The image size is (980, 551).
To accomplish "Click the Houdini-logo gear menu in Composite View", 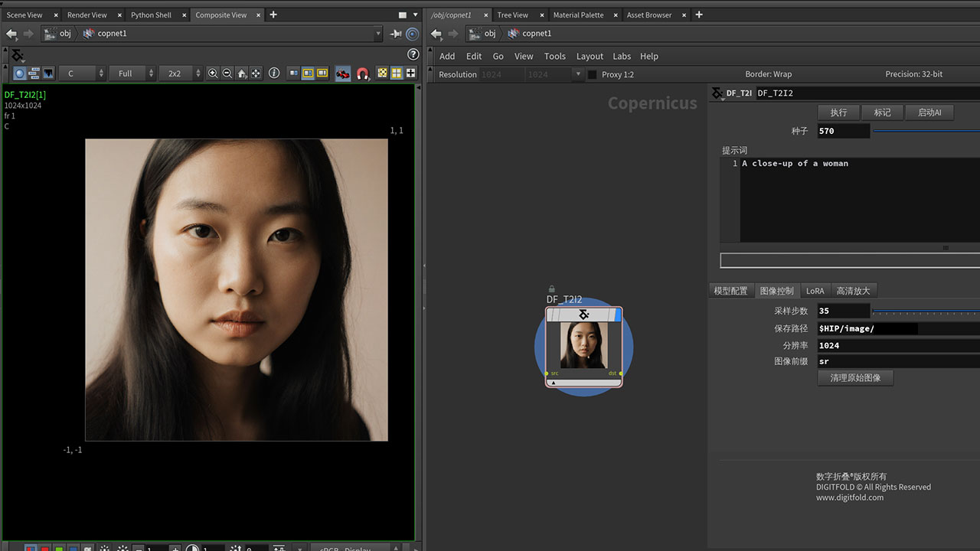I will (17, 56).
